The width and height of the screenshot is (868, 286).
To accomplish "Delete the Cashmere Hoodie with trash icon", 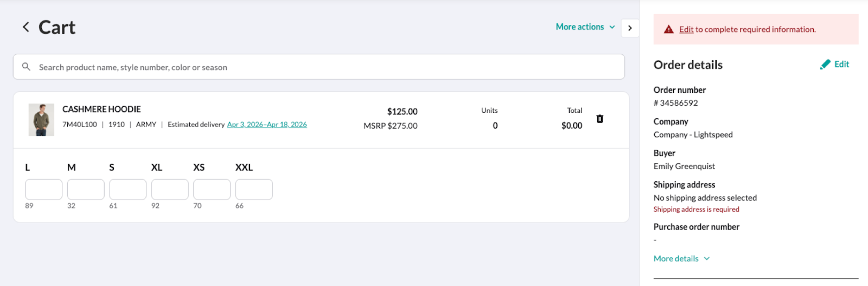I will tap(599, 119).
